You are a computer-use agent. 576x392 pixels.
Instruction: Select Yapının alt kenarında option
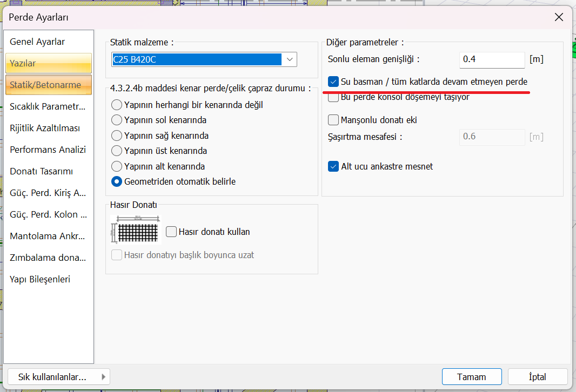116,166
